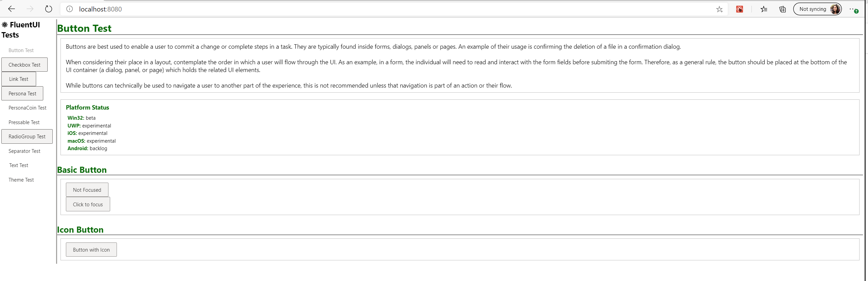868x281 pixels.
Task: Select RadioGroup Test in the sidebar
Action: point(27,136)
